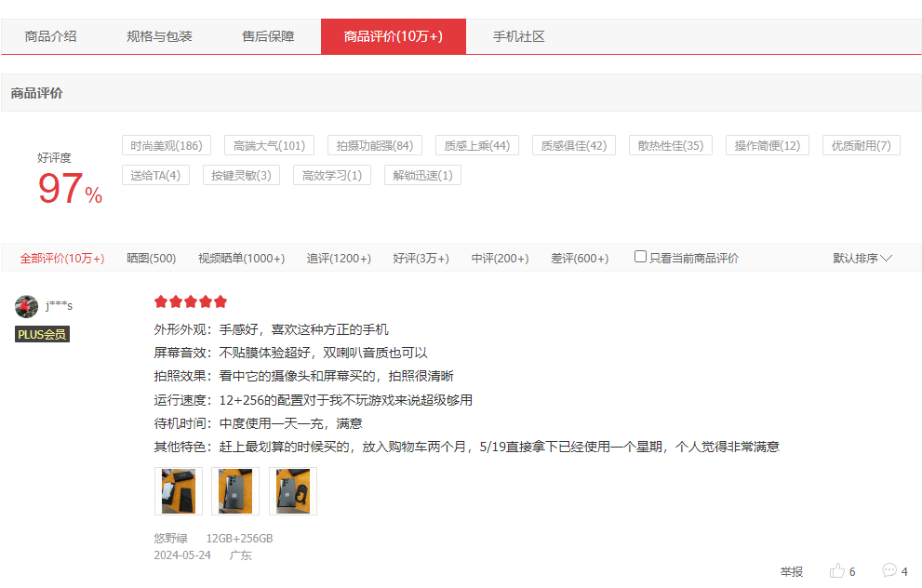Expand the 默认排序 sort dropdown
Screen dimensions: 922x588
[x=862, y=258]
